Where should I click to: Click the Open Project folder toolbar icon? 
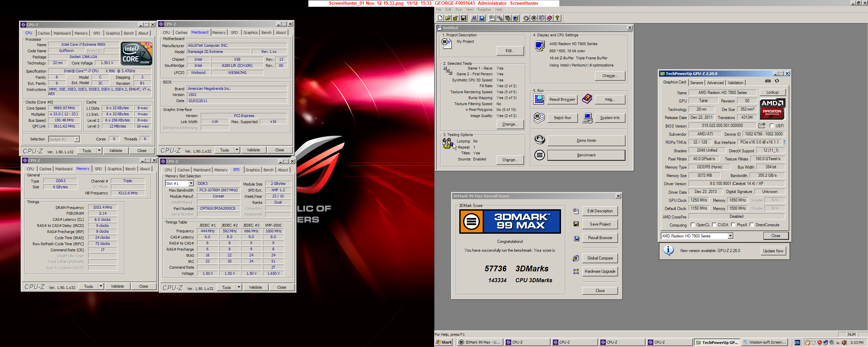click(x=448, y=18)
